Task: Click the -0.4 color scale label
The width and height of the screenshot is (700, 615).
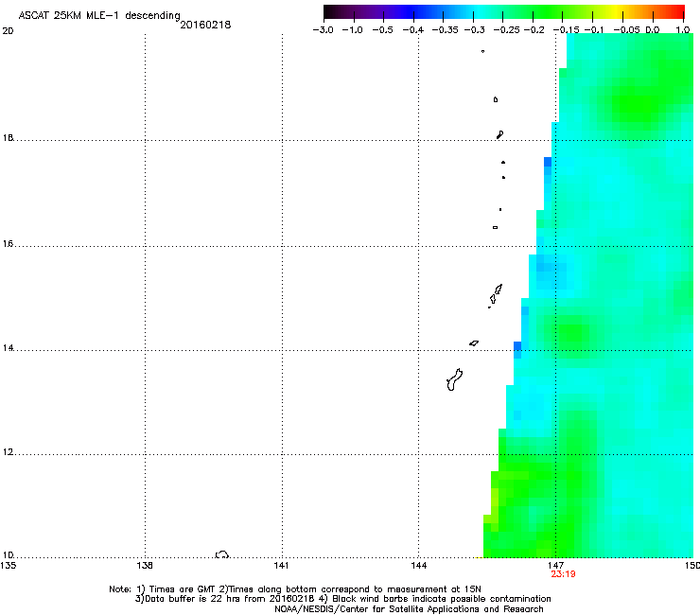Action: (413, 30)
